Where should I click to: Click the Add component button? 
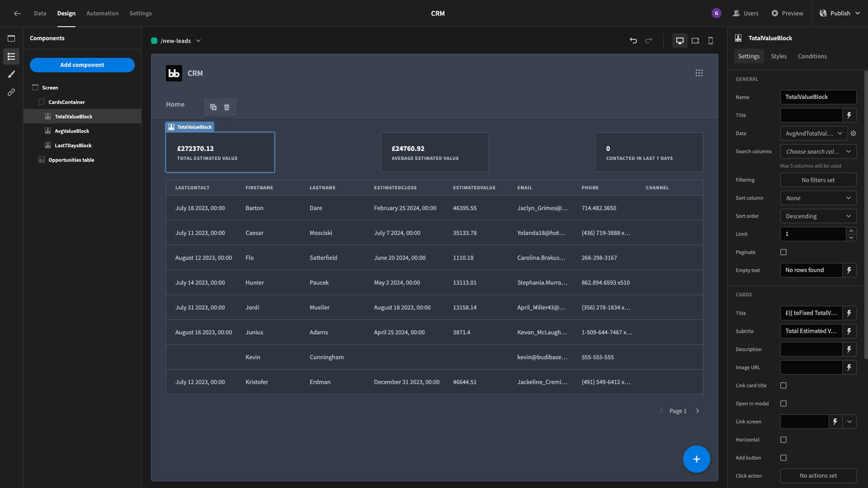(x=82, y=65)
